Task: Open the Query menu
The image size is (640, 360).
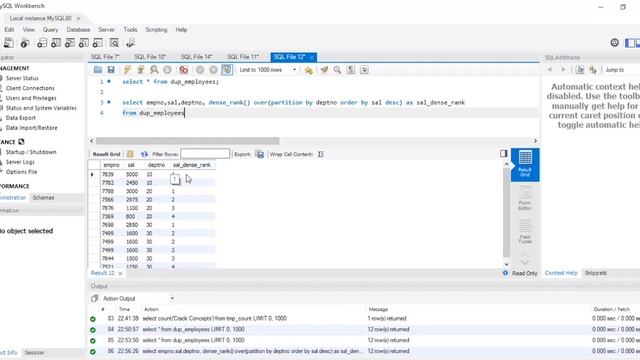Action: coord(50,30)
